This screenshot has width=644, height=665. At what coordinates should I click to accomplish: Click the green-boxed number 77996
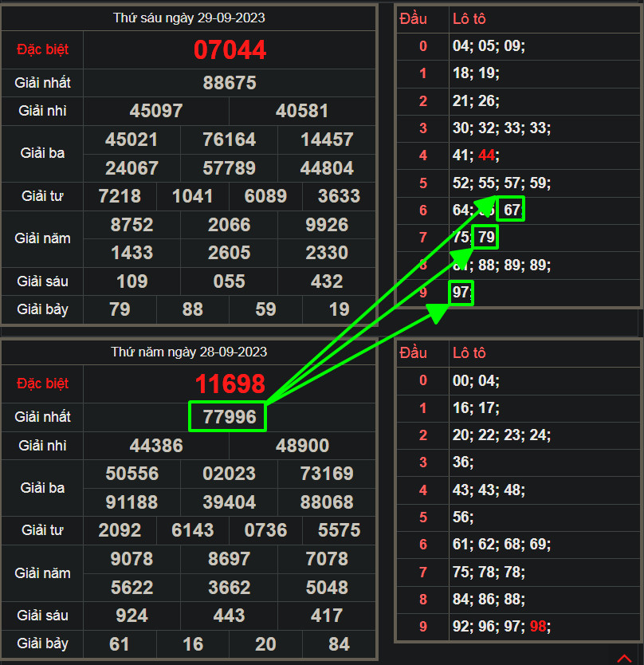230,417
